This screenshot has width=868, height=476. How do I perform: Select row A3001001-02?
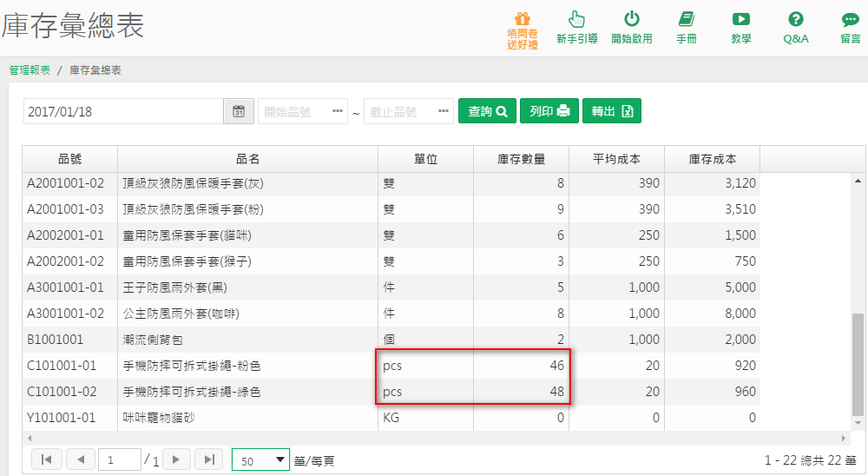(x=391, y=314)
